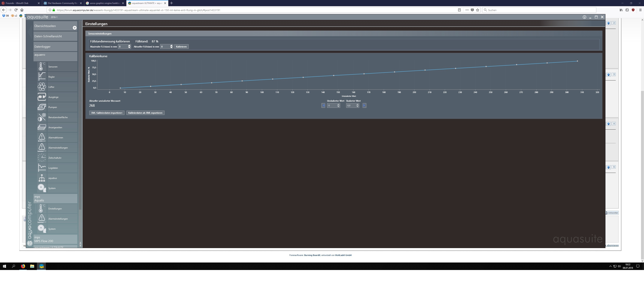Click XML Kalibrierdaten importieren button
This screenshot has width=644, height=300.
(107, 113)
